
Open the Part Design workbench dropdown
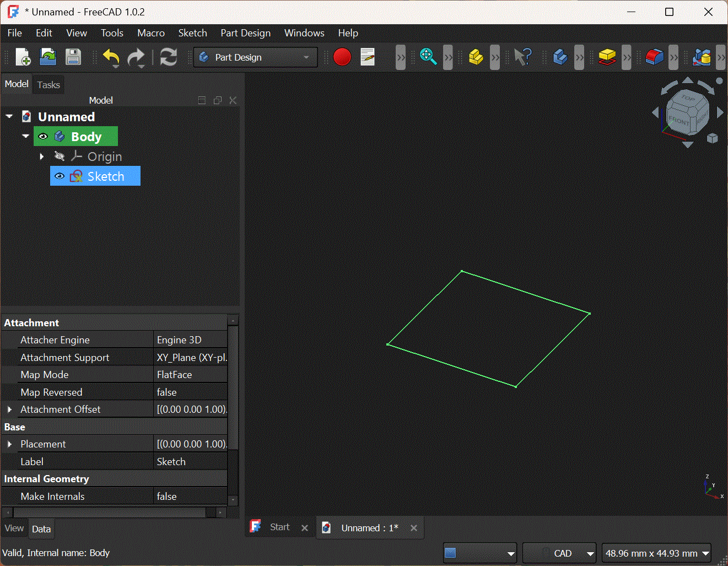(x=256, y=57)
